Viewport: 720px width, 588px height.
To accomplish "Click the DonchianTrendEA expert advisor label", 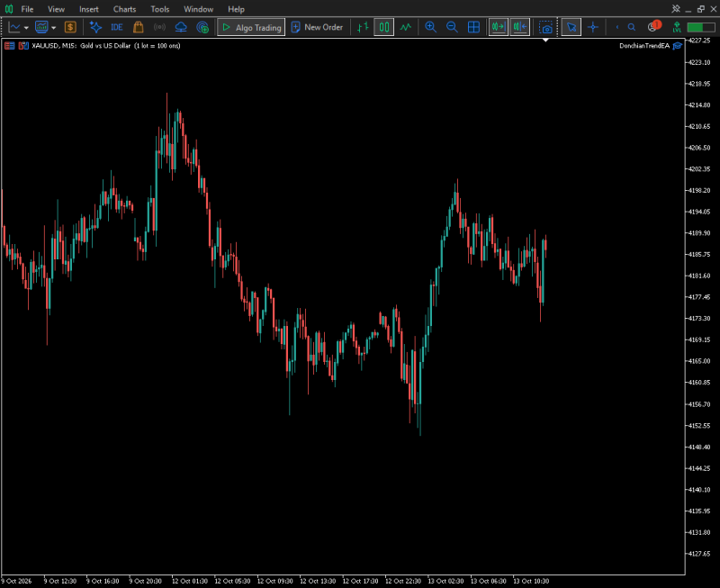I will 644,46.
